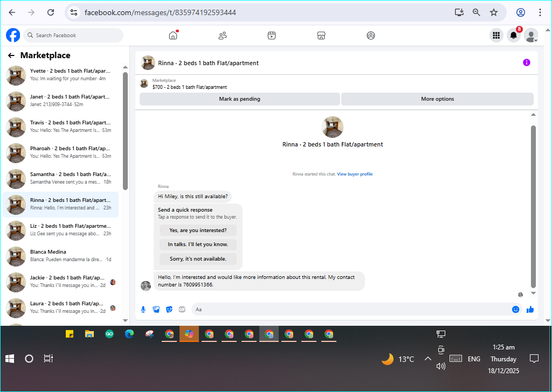The image size is (552, 392).
Task: Open the Windows notification center
Action: tap(534, 359)
